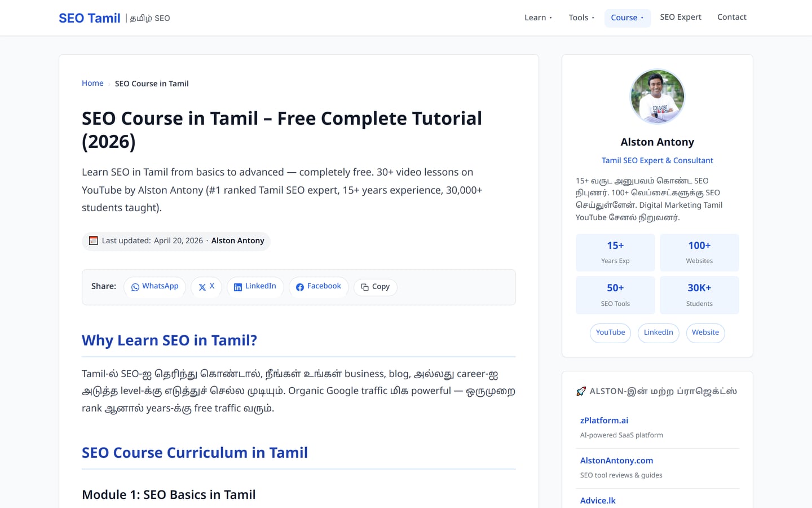Expand the Tools dropdown menu
This screenshot has height=508, width=812.
tap(581, 17)
